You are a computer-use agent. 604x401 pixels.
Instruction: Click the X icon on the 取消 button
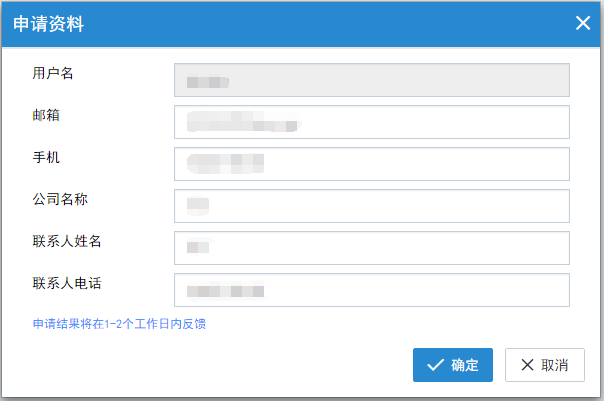526,365
